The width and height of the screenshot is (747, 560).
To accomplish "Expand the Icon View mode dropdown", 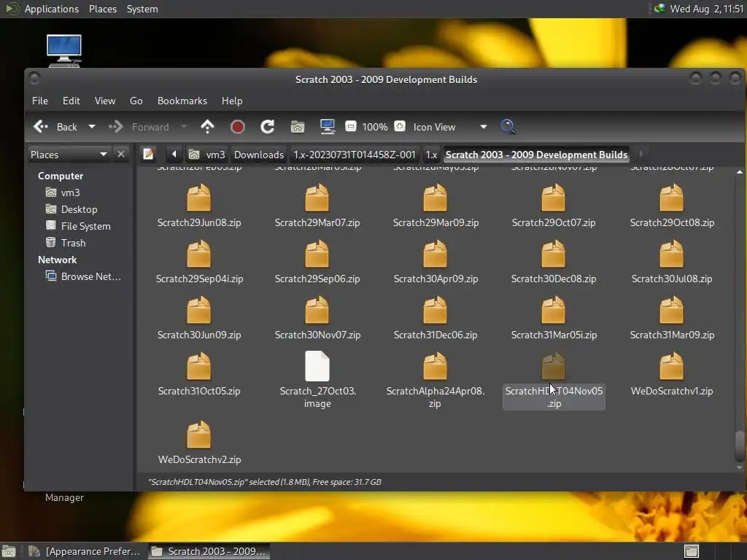I will pos(483,127).
